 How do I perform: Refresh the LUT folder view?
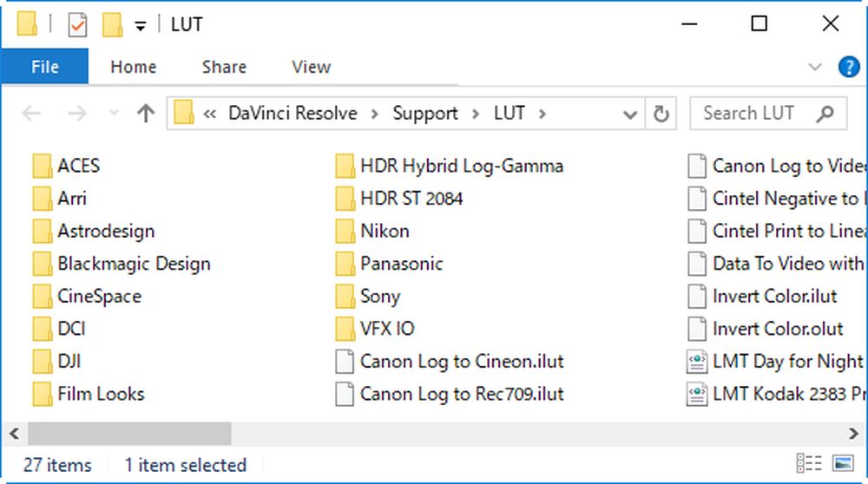(x=661, y=114)
